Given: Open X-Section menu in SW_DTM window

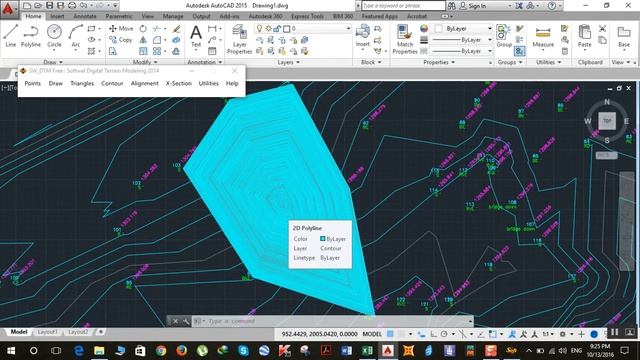Looking at the screenshot, I should [x=178, y=83].
